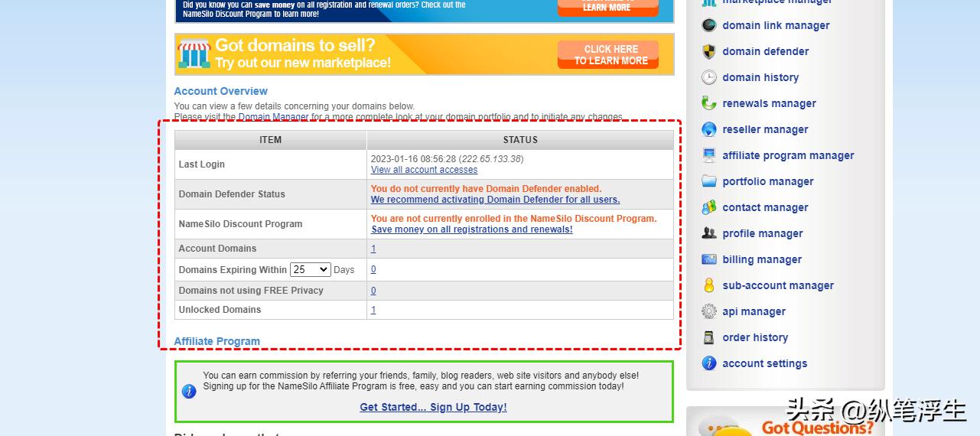Click the order history icon
Screen dimensions: 980x436
[709, 337]
